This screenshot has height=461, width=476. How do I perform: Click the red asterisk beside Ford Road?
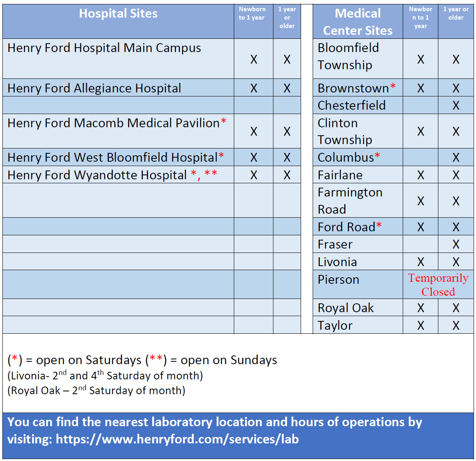[379, 225]
